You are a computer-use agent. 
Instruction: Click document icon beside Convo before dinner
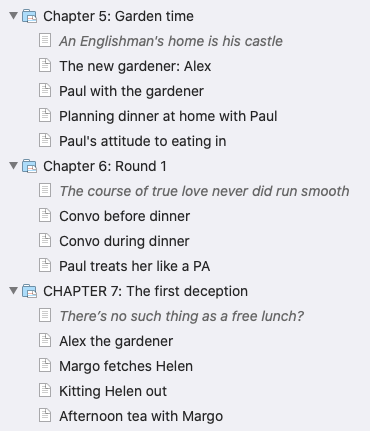pyautogui.click(x=45, y=216)
